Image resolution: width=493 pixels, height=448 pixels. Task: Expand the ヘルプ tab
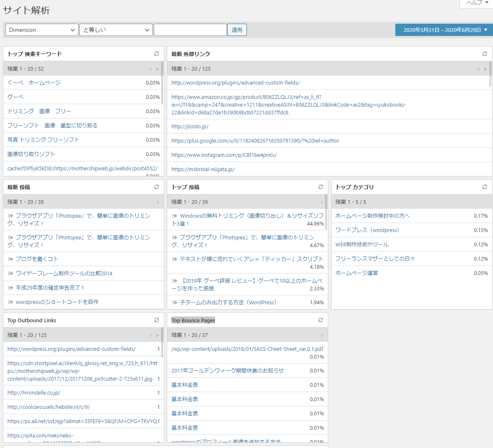click(x=477, y=3)
